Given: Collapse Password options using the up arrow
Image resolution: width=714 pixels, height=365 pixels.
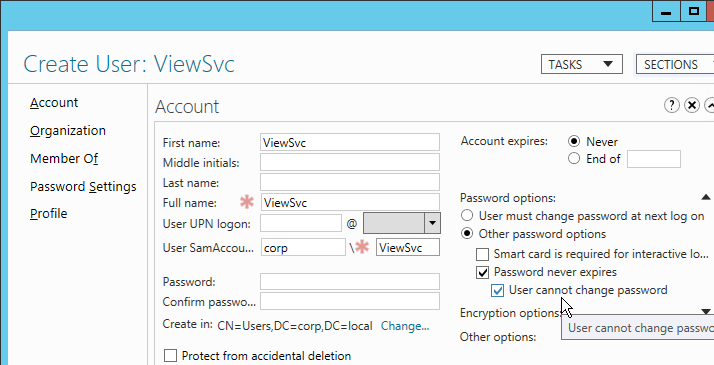Looking at the screenshot, I should [x=705, y=197].
